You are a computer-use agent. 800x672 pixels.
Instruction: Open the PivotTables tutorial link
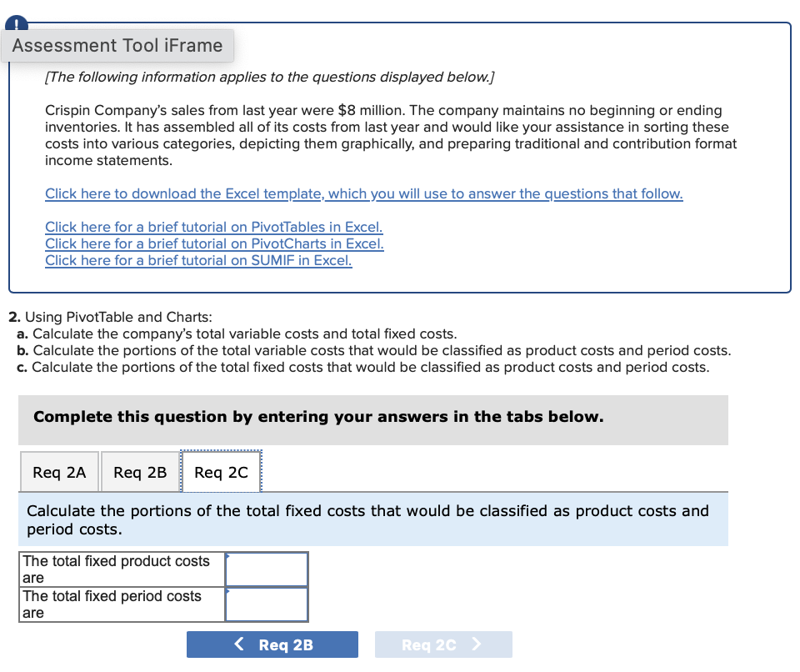tap(213, 227)
